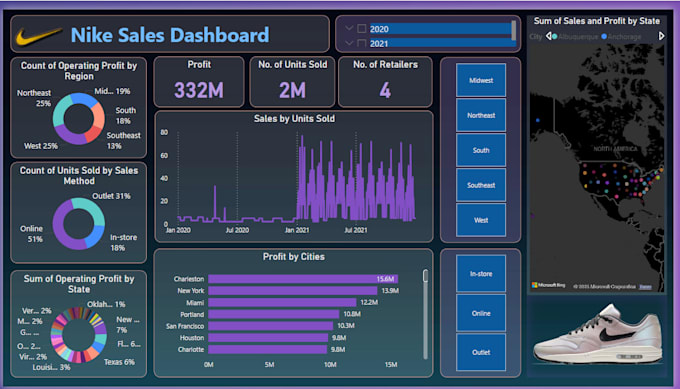
Task: Click the West 25% donut label
Action: (41, 146)
